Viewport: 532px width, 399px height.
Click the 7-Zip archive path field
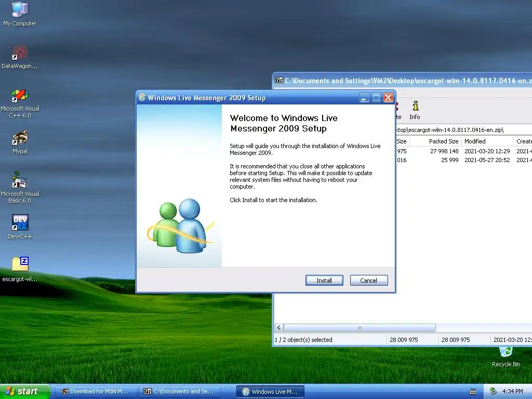[463, 129]
